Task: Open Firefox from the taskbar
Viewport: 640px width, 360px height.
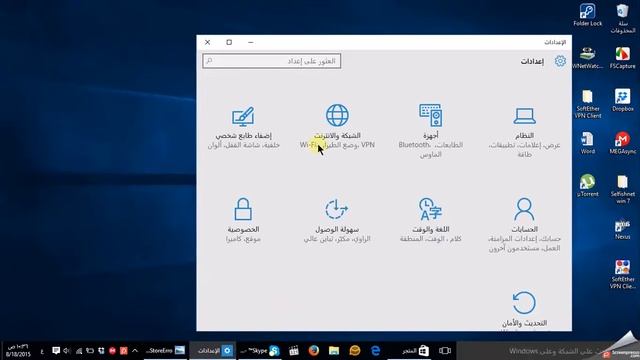Action: pyautogui.click(x=313, y=351)
